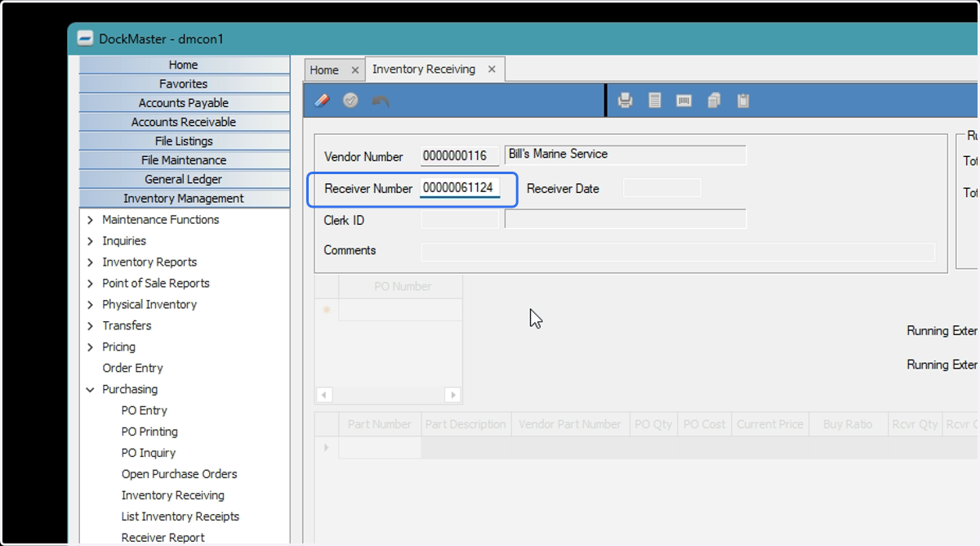
Task: Select the Maintenance Functions tree label
Action: [160, 220]
